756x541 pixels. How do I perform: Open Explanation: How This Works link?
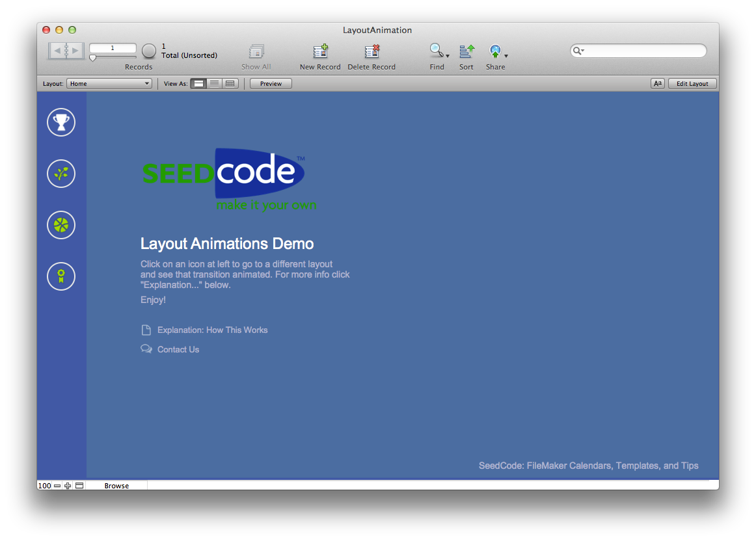point(212,330)
